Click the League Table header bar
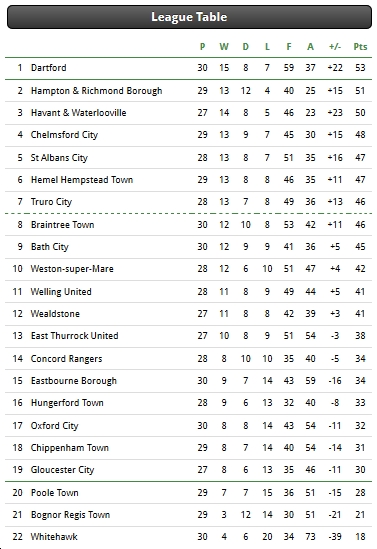The image size is (377, 549). (x=189, y=17)
